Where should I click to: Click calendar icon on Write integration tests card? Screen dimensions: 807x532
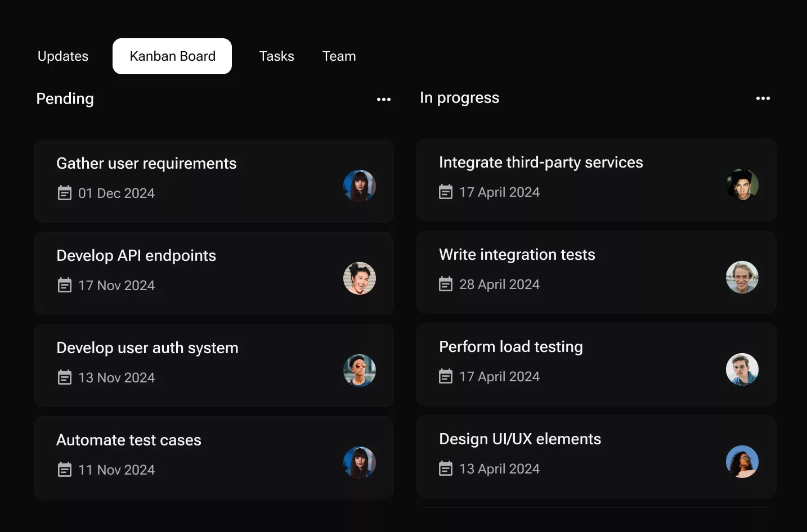coord(446,284)
